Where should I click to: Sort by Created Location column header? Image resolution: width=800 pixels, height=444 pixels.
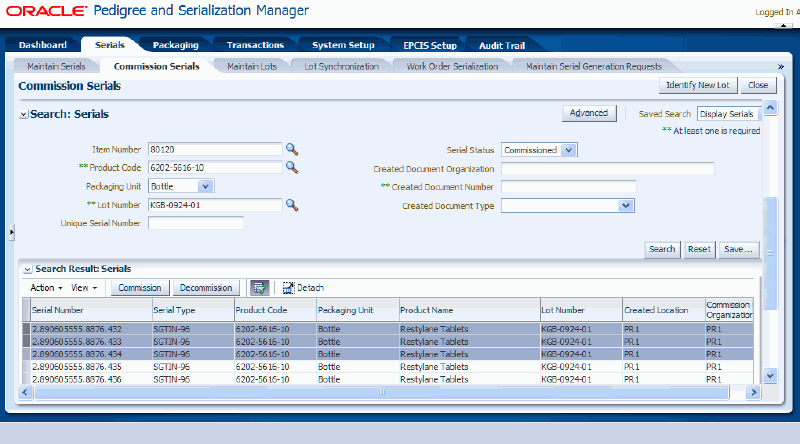click(663, 310)
